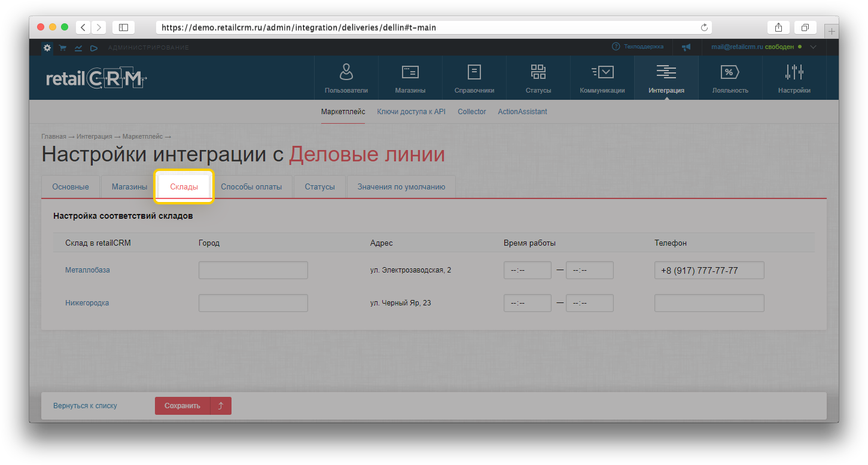The width and height of the screenshot is (868, 465).
Task: Open the Collector submenu item
Action: (x=472, y=112)
